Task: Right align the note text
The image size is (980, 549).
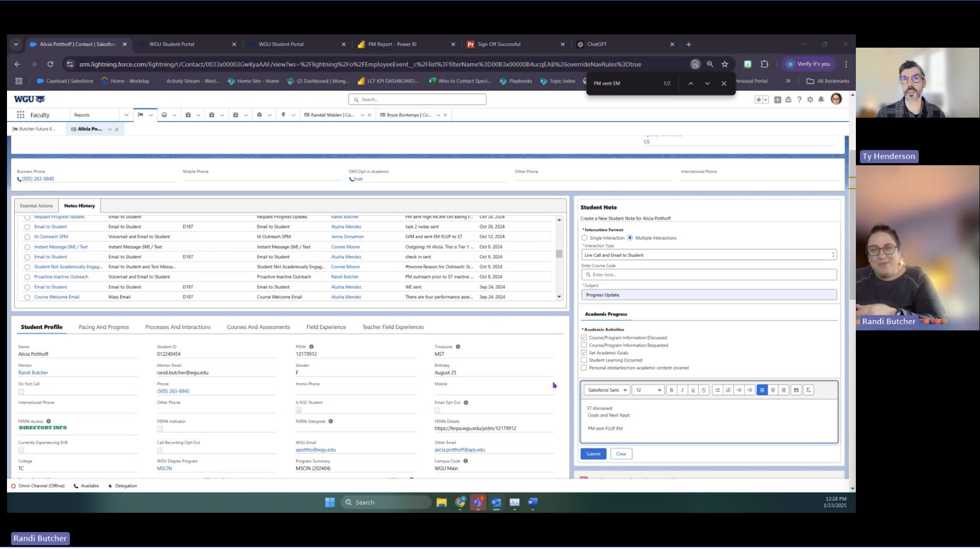Action: pos(784,390)
